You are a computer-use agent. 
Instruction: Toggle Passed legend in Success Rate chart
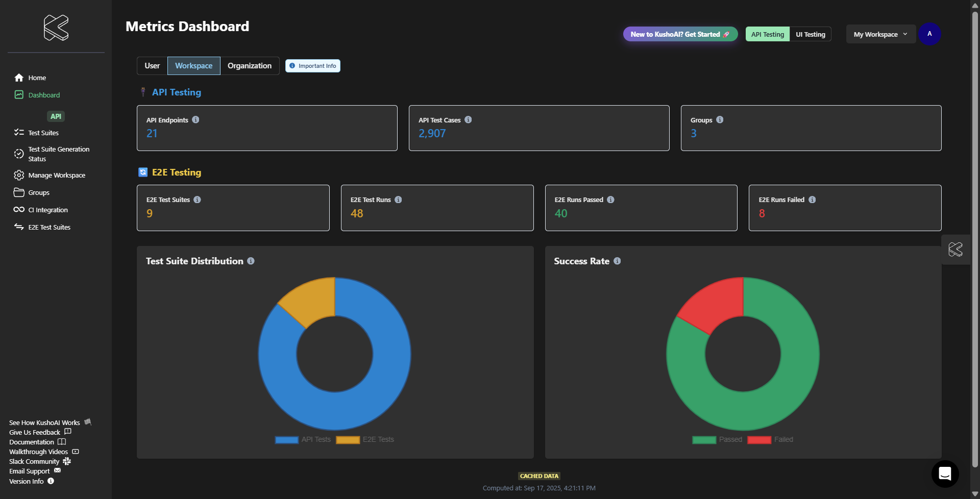click(x=717, y=439)
